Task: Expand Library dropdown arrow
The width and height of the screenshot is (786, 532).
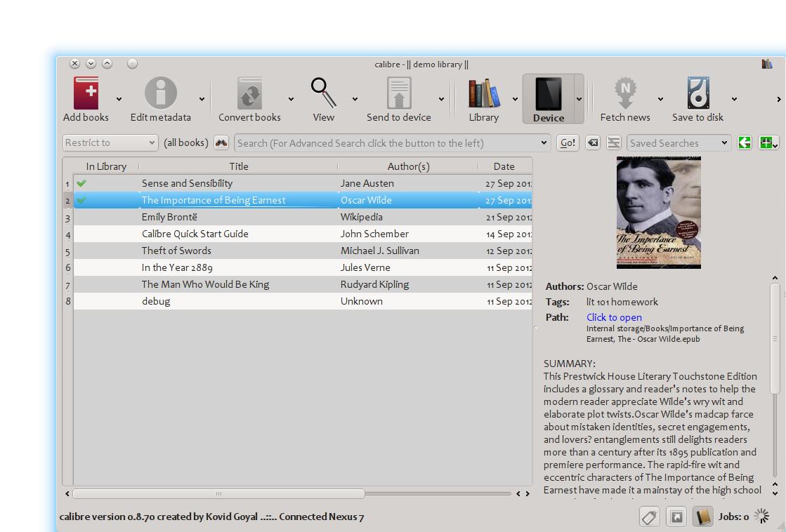Action: click(x=515, y=99)
